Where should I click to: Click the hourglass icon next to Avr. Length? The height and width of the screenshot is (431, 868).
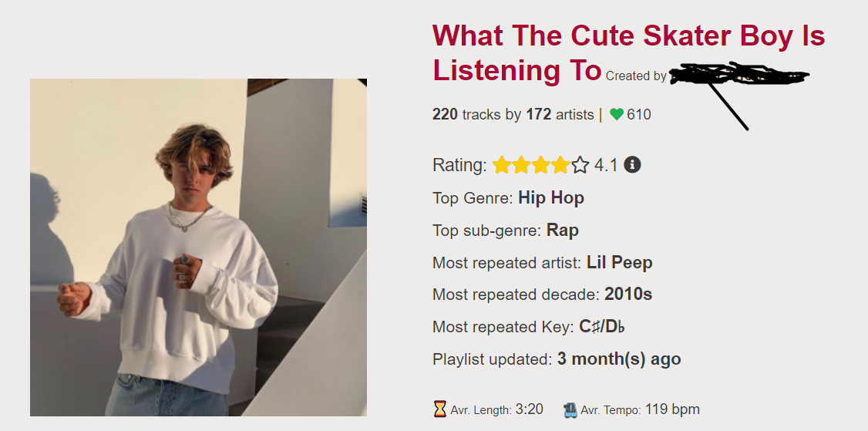point(439,409)
